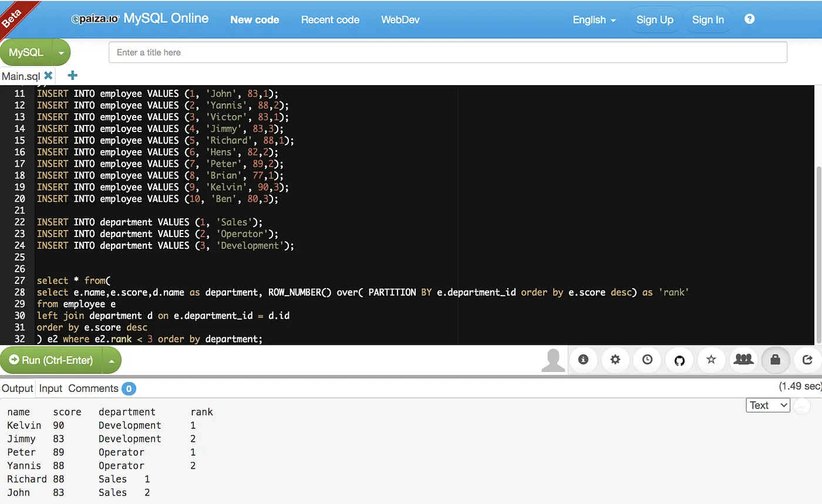The width and height of the screenshot is (822, 504).
Task: Click the share arrow icon
Action: 807,360
